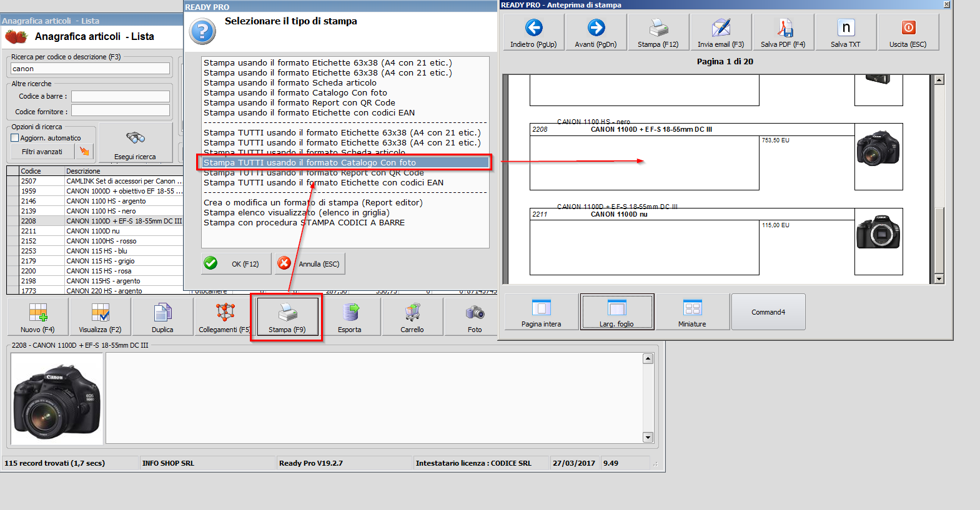The width and height of the screenshot is (980, 510).
Task: Add article to Carrello
Action: point(412,317)
